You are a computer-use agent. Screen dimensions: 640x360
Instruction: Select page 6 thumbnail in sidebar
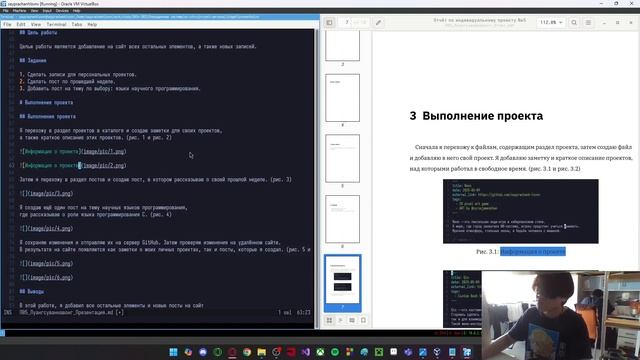click(342, 219)
